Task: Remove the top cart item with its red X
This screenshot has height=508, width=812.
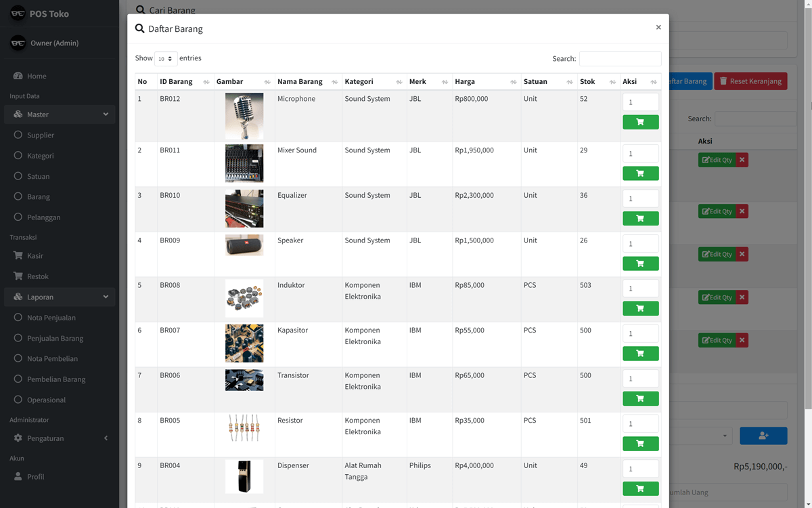Action: click(x=742, y=160)
